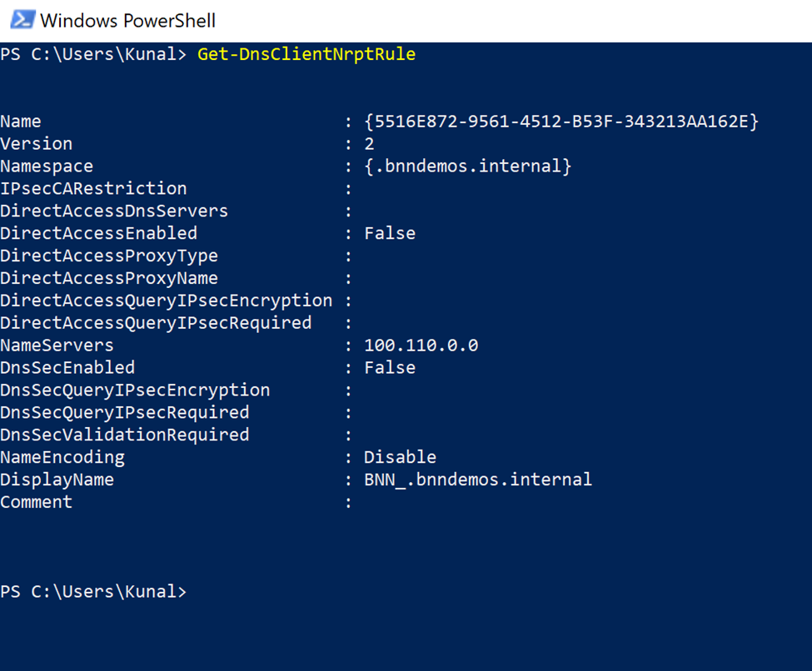Screen dimensions: 812x671
Task: Click the DnsSecValidationRequired property label
Action: click(x=124, y=435)
